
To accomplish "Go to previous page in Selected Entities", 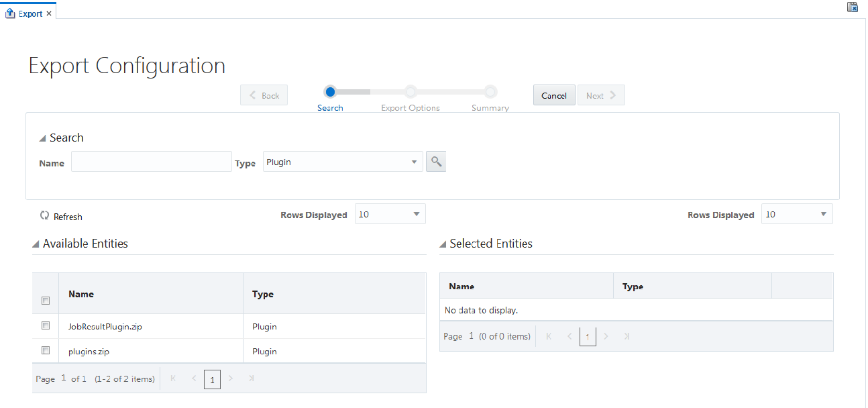I will (569, 337).
